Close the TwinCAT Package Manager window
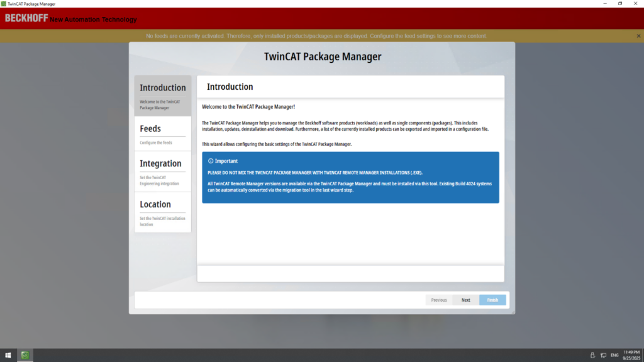The width and height of the screenshot is (644, 362). click(x=635, y=4)
